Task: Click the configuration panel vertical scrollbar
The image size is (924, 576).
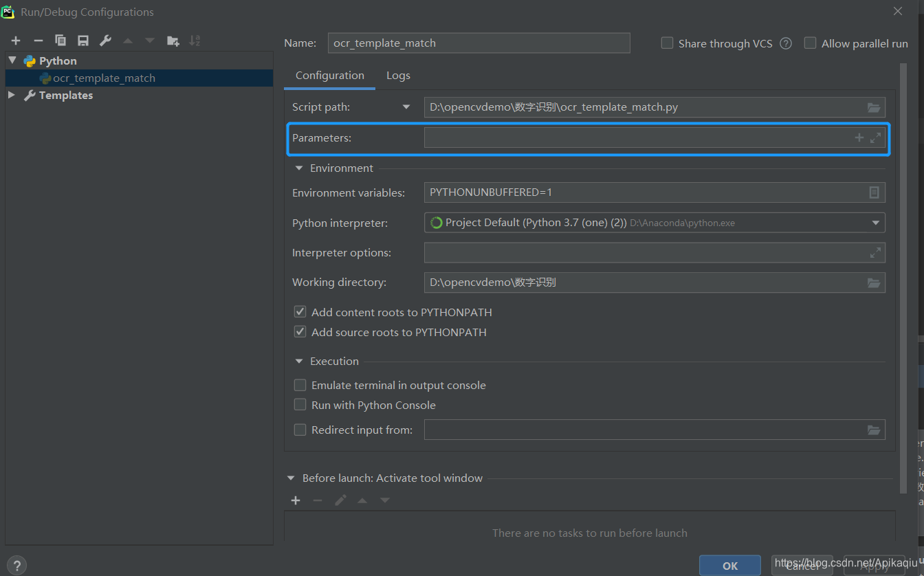Action: [x=903, y=278]
